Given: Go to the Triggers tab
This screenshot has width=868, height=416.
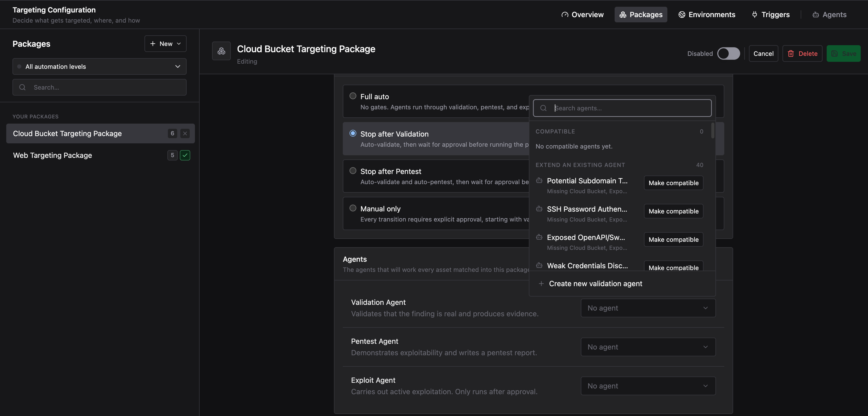Looking at the screenshot, I should [771, 15].
